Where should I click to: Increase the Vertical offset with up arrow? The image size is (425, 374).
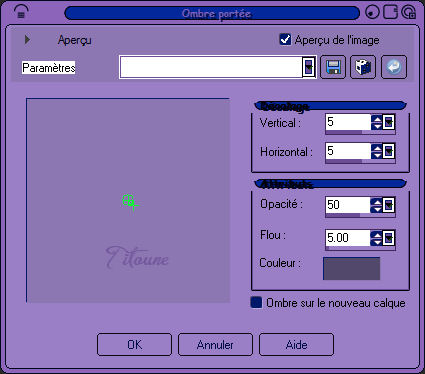(377, 119)
